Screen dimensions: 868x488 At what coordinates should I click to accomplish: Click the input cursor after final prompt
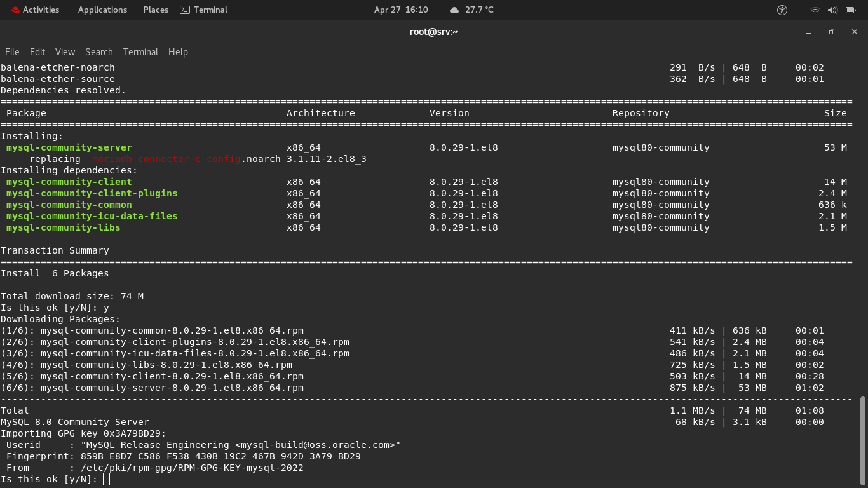106,479
